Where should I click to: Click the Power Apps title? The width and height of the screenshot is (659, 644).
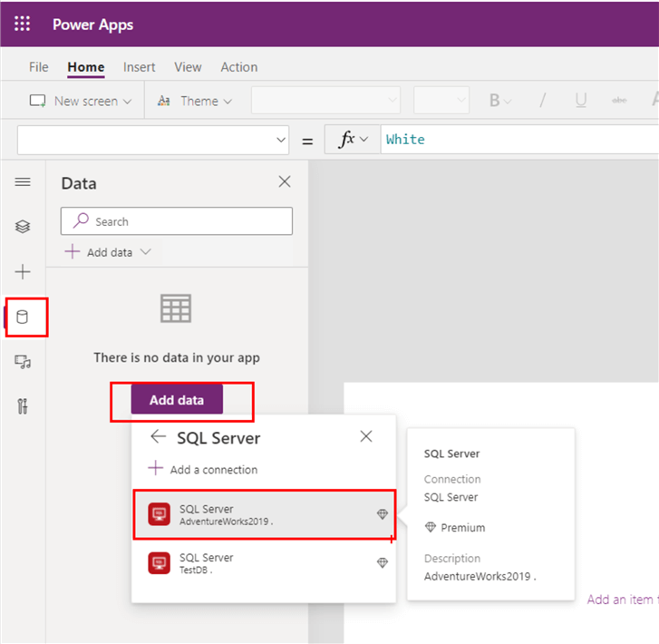pos(92,24)
